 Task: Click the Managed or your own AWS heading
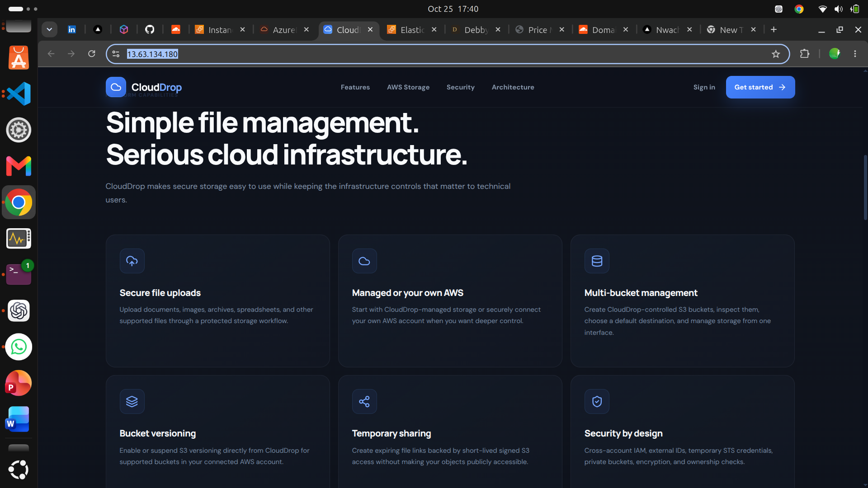coord(407,293)
